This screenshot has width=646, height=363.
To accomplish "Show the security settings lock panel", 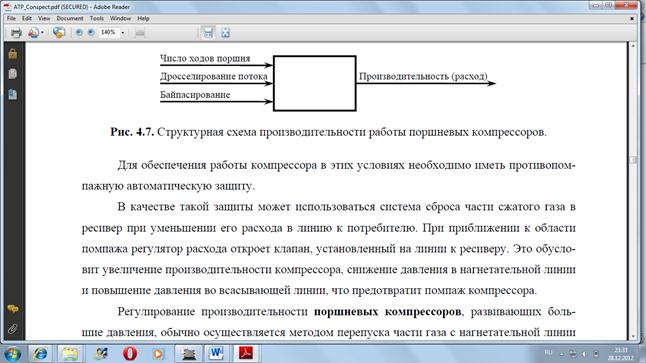I will click(x=12, y=54).
